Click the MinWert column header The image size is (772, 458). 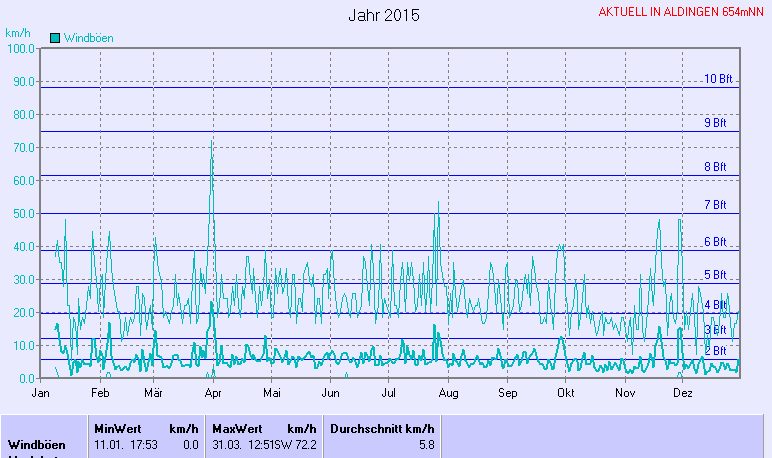pos(116,428)
